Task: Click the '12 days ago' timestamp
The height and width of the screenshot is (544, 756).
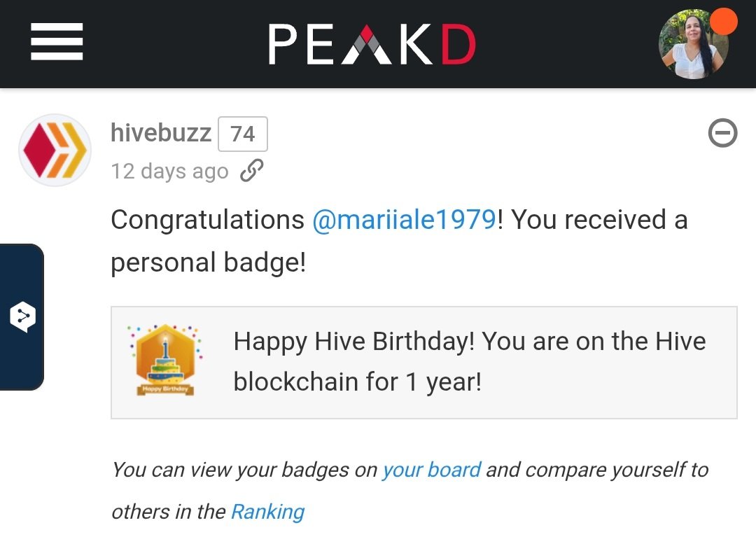Action: pyautogui.click(x=169, y=172)
